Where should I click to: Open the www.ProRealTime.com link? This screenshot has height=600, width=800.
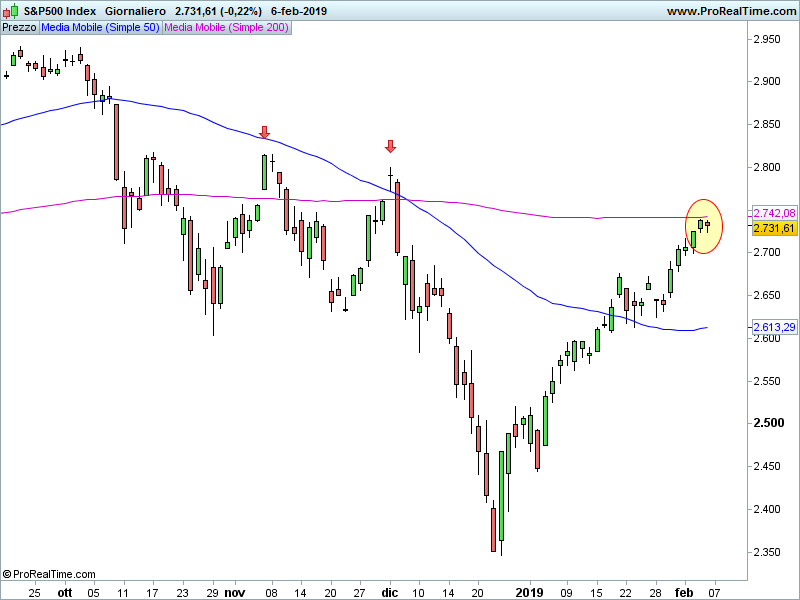732,11
